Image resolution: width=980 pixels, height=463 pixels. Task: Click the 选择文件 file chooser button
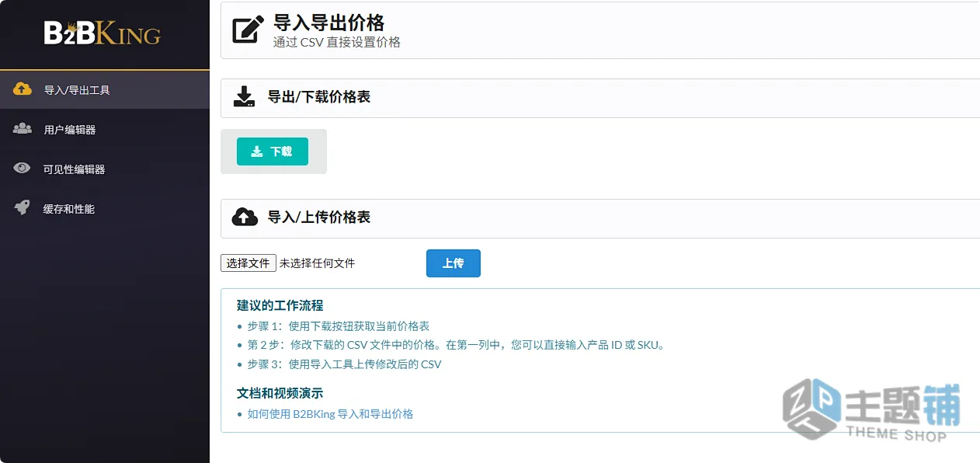(248, 263)
